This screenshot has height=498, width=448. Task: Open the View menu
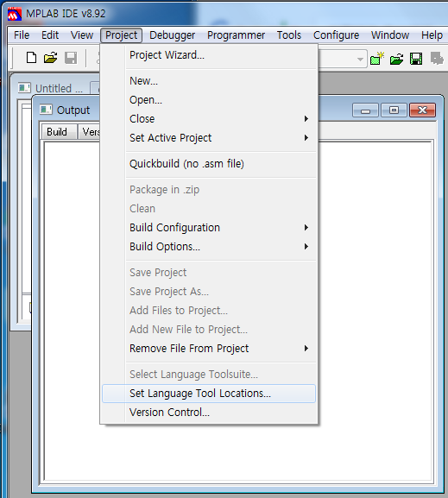pos(82,35)
